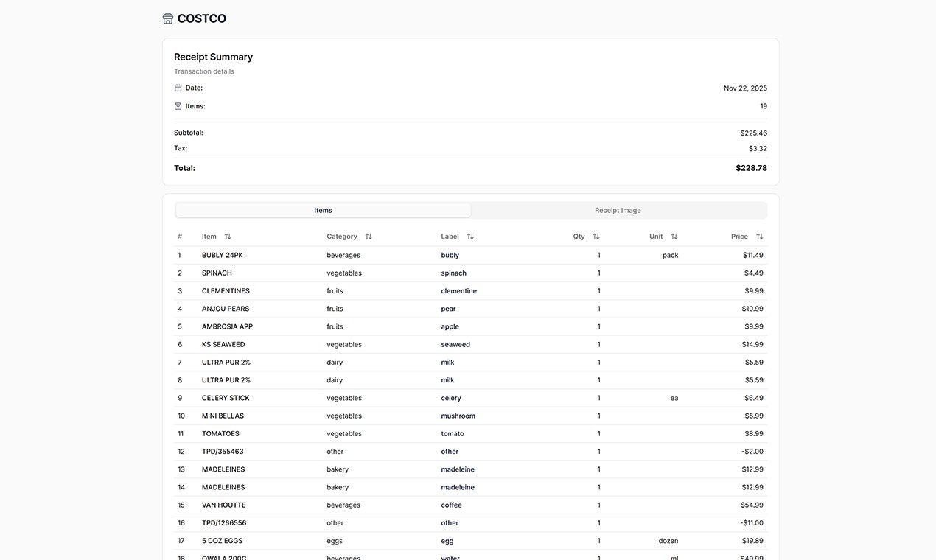Viewport: 936px width, 560px height.
Task: Sort table by Category column arrows
Action: pos(369,237)
